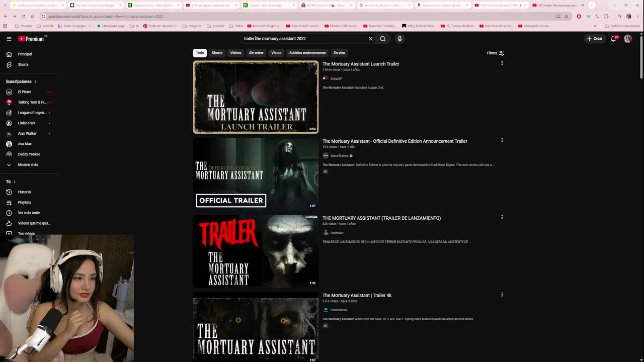Open options for TRAILER DE LANZAMIENTO video
Viewport: 644px width, 362px height.
pyautogui.click(x=502, y=217)
